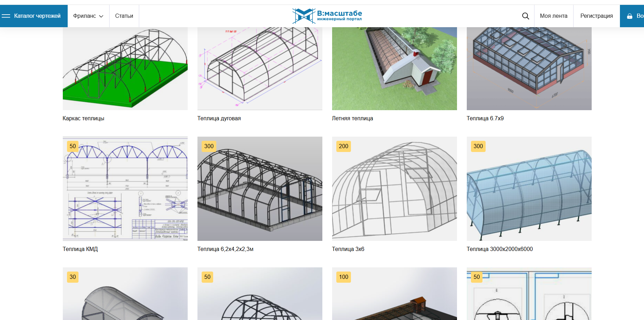The width and height of the screenshot is (644, 320).
Task: Open the search magnifier icon
Action: click(x=525, y=16)
